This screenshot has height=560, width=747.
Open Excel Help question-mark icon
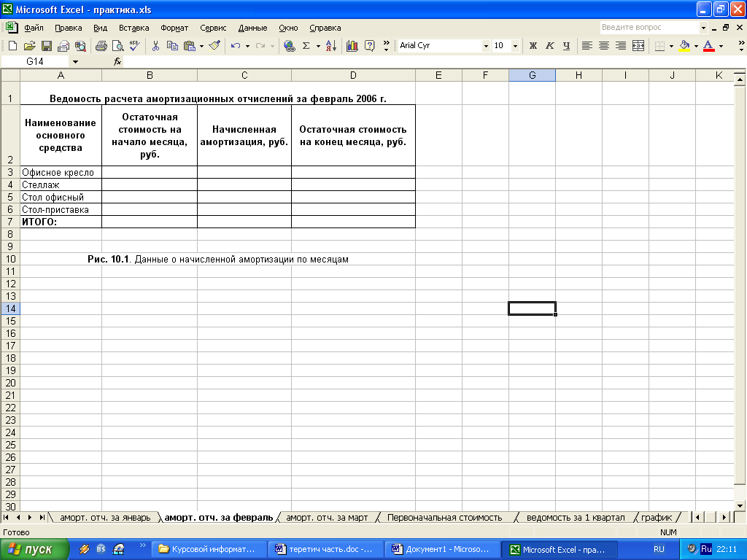click(369, 46)
